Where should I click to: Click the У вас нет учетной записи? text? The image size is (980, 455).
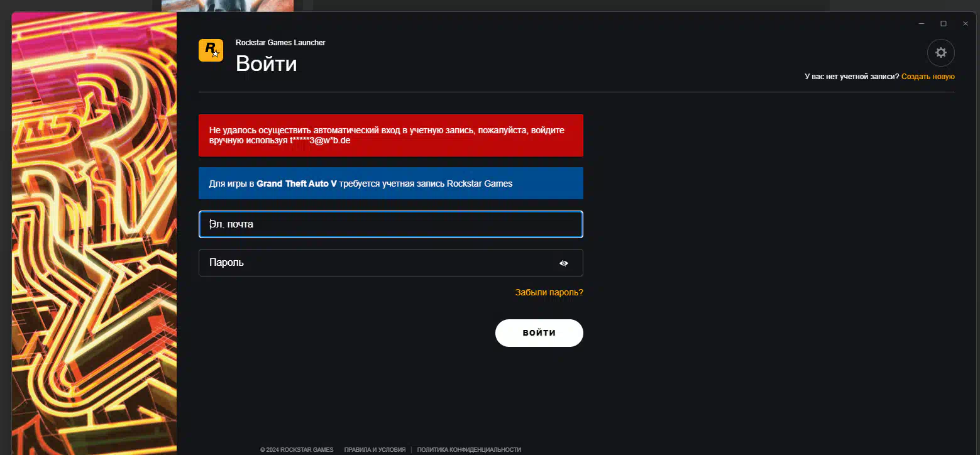[x=852, y=77]
